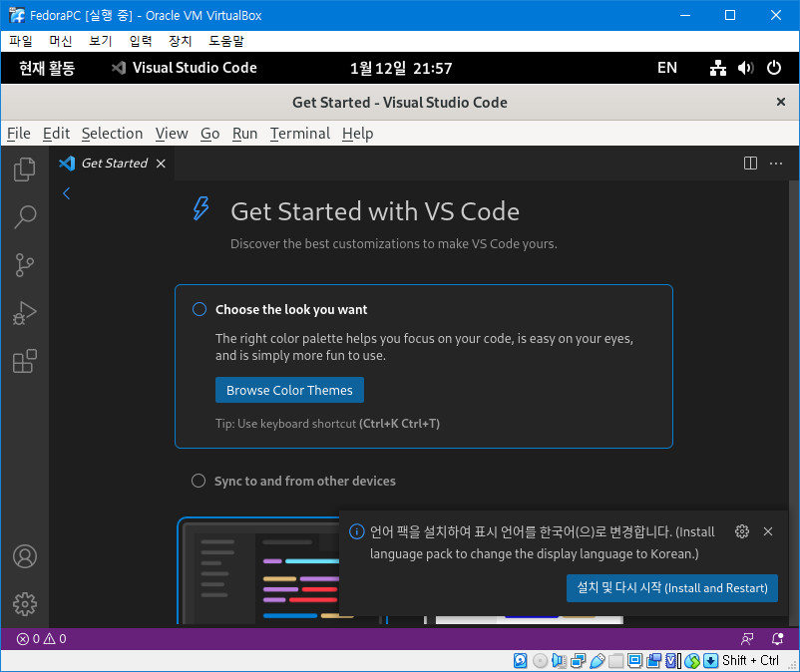Click the date and time clock
800x672 pixels.
pyautogui.click(x=401, y=68)
